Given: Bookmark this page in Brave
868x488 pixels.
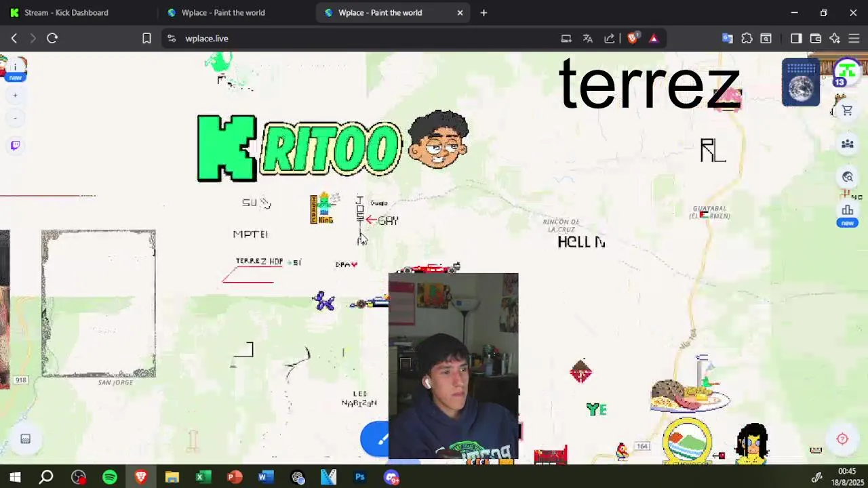Looking at the screenshot, I should pos(146,39).
